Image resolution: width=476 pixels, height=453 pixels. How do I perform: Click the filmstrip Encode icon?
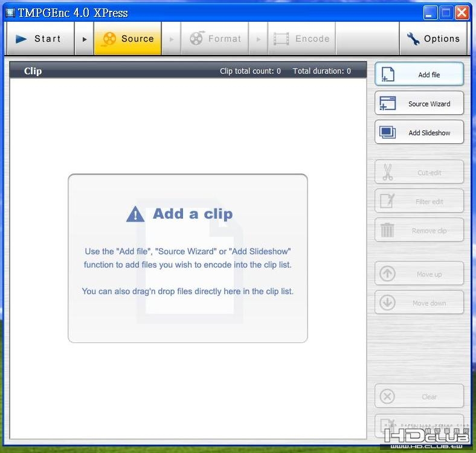(x=281, y=39)
